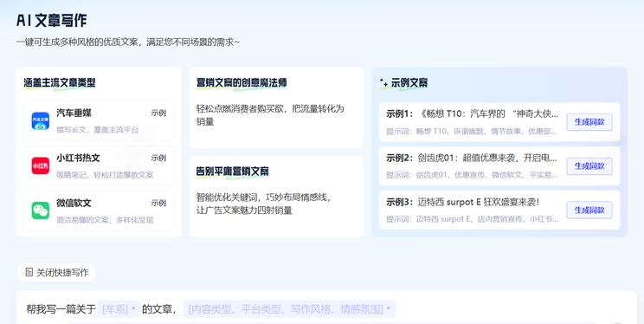
Task: Click the 营销文案的创意魔法师 heading
Action: click(241, 82)
